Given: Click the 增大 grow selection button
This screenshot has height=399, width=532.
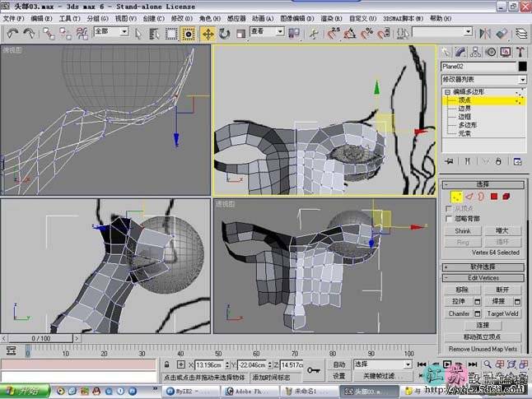Looking at the screenshot, I should [502, 231].
